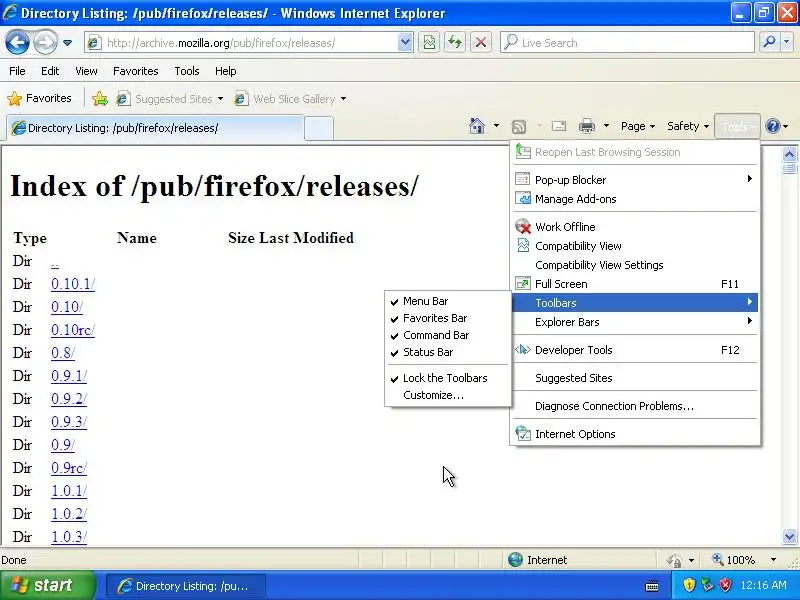The height and width of the screenshot is (600, 800).
Task: Click the Compatibility View icon beside address bar
Action: pos(430,42)
